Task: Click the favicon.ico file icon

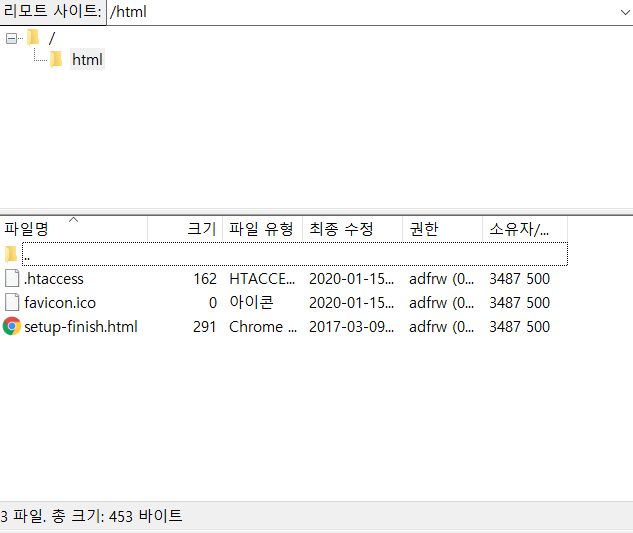Action: pos(12,302)
